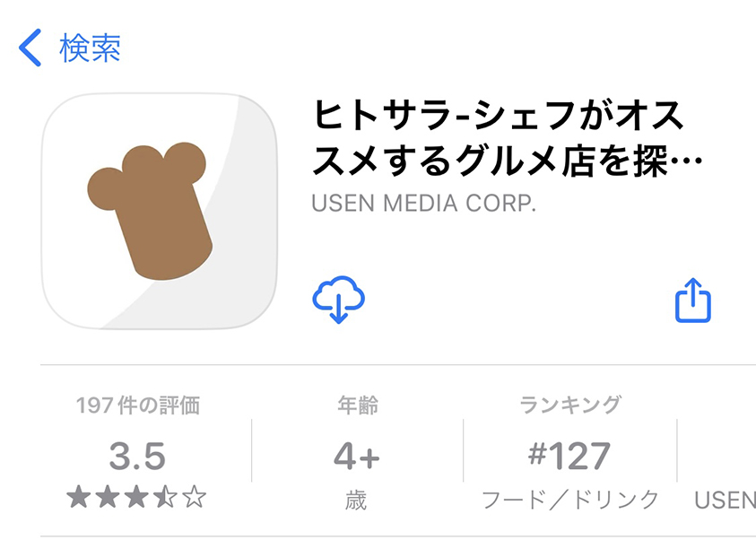Tap the blue back chevron
The height and width of the screenshot is (540, 756).
click(x=30, y=48)
